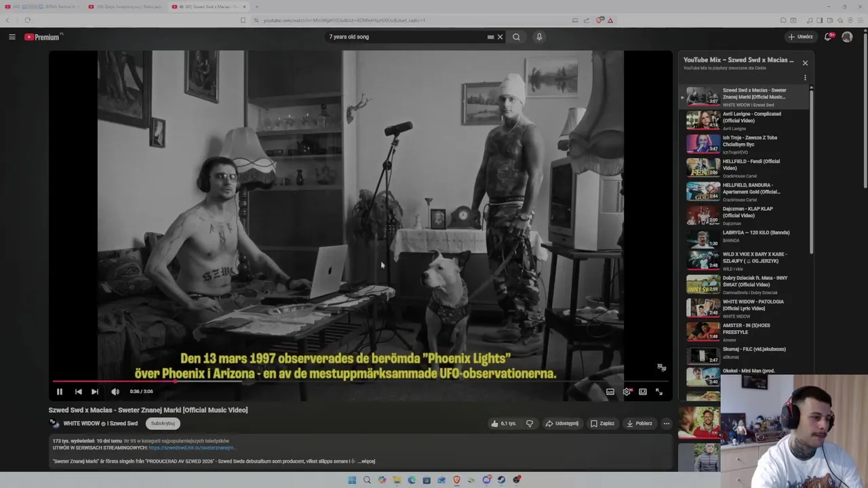This screenshot has height=488, width=868.
Task: Open the szwedswd.lnk.to streaming link
Action: click(192, 448)
